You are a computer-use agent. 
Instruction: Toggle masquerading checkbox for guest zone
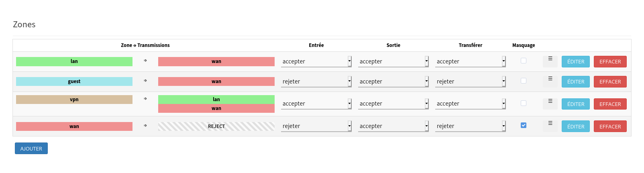(x=524, y=81)
